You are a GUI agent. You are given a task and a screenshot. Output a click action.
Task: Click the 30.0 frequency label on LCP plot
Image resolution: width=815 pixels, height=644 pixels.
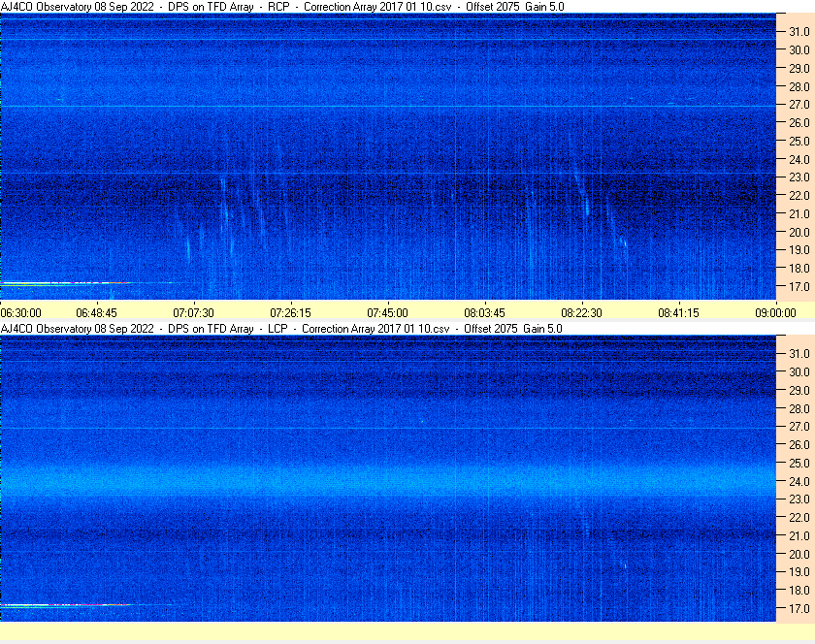[x=799, y=372]
